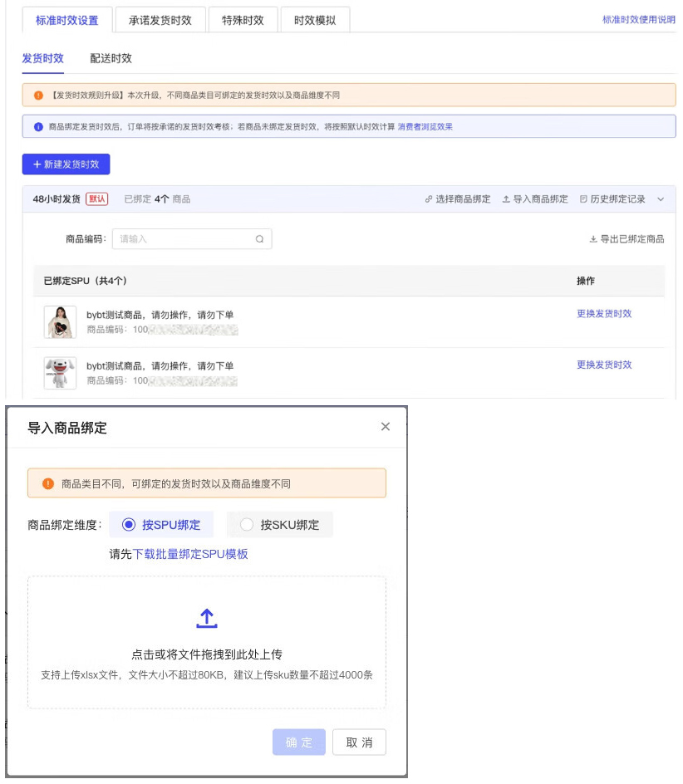Click the 取消 button in the import dialog
This screenshot has height=784, width=683.
(359, 742)
